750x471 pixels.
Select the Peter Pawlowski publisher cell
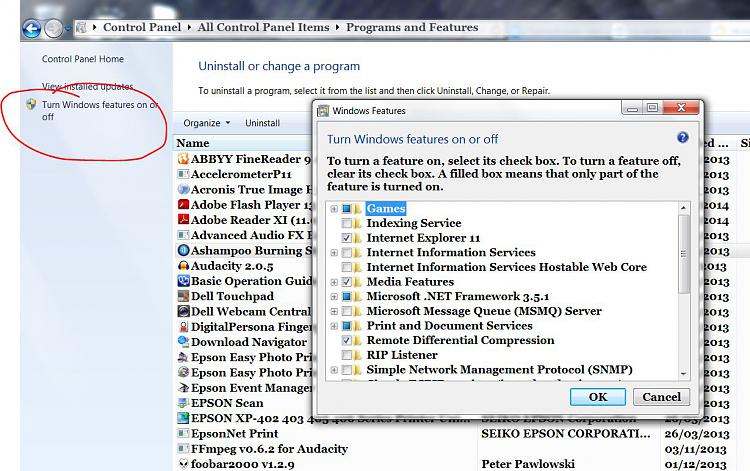click(x=528, y=464)
